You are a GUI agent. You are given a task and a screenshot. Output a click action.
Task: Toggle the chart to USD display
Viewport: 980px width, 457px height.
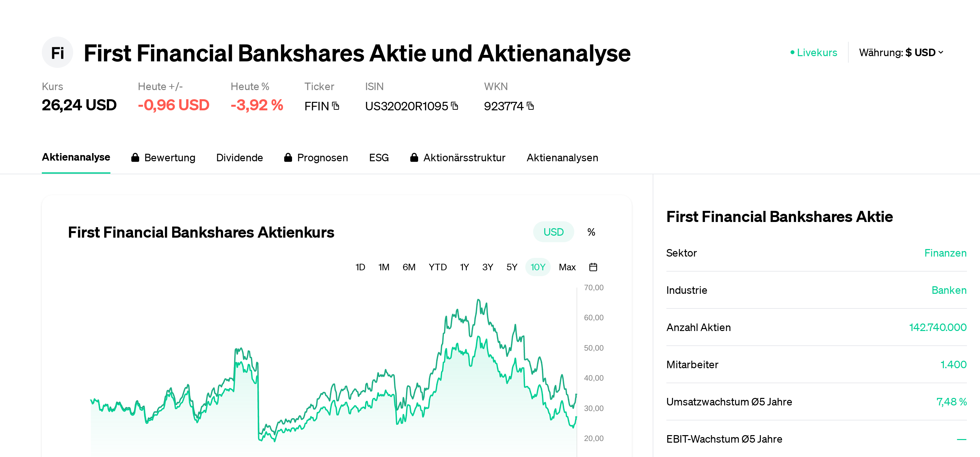(553, 231)
